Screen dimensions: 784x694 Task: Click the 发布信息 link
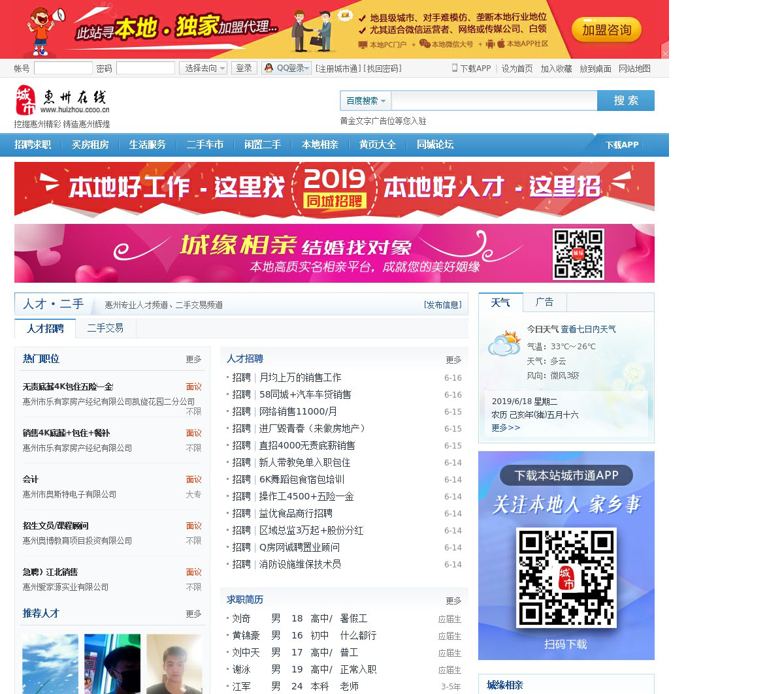coord(442,305)
